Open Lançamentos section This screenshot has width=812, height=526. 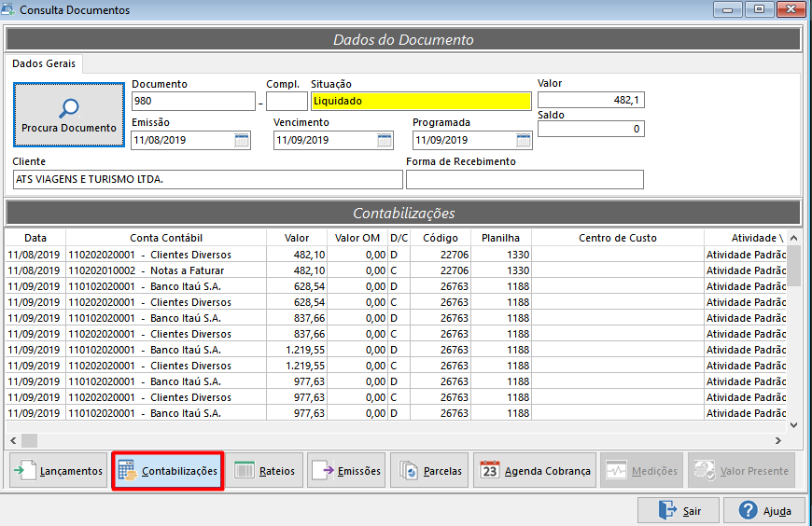click(59, 470)
